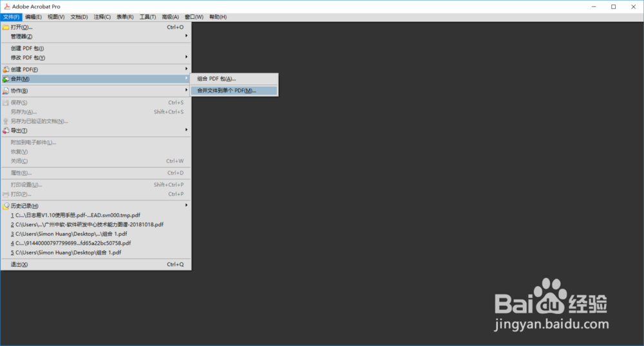The image size is (644, 346).
Task: Expand the 修改 PDF 包(Y) submenu arrow
Action: pyautogui.click(x=186, y=57)
